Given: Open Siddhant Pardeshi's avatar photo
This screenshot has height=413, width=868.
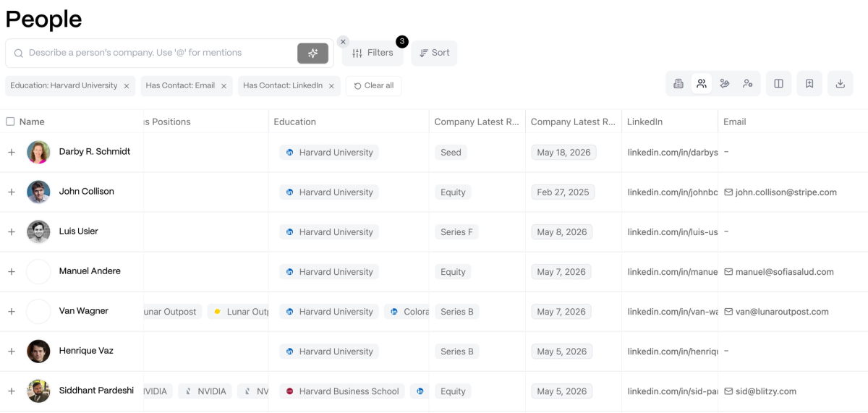Looking at the screenshot, I should click(x=38, y=391).
